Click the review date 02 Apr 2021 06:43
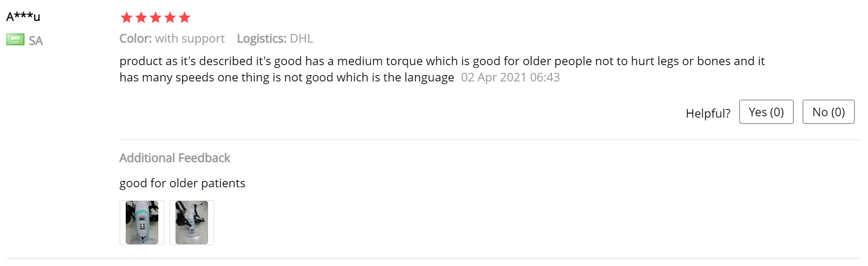 [x=510, y=77]
